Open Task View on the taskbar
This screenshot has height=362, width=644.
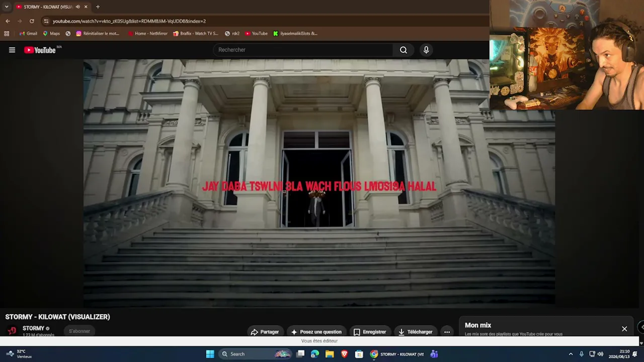pos(300,354)
